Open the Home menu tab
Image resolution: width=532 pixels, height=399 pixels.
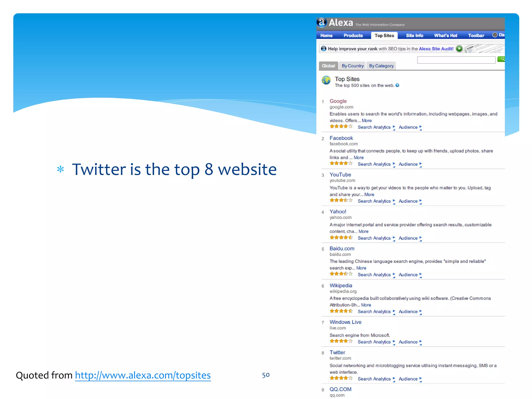point(326,36)
